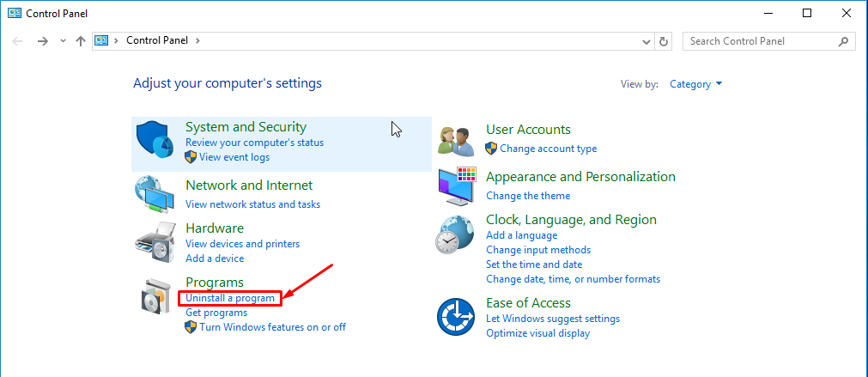
Task: Open Network and Internet category
Action: pyautogui.click(x=249, y=185)
